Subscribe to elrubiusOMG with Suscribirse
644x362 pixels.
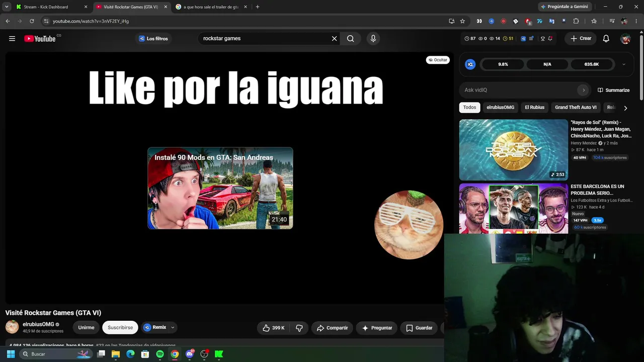(120, 327)
